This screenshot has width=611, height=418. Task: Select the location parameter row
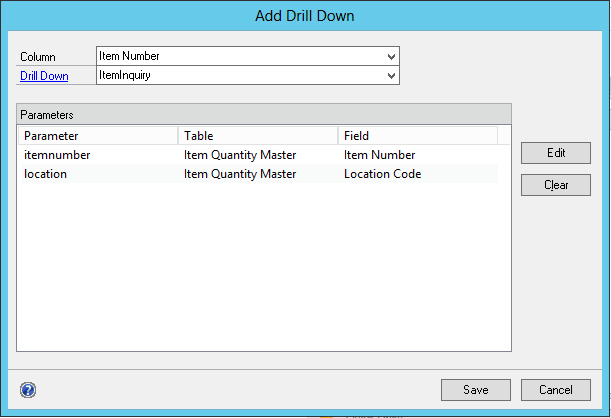(x=258, y=174)
